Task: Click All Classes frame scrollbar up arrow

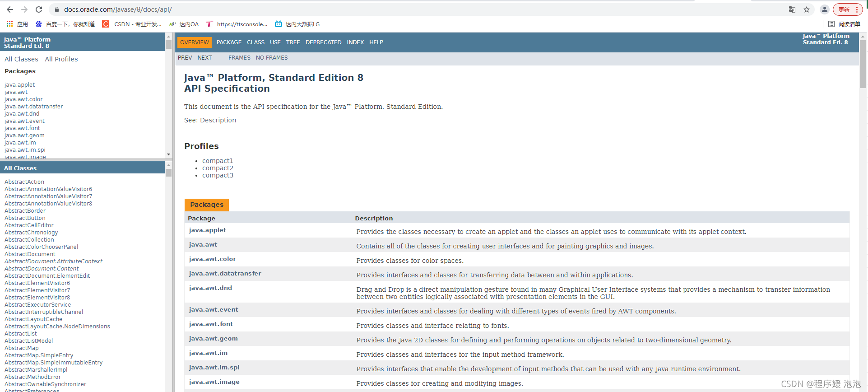Action: (168, 165)
